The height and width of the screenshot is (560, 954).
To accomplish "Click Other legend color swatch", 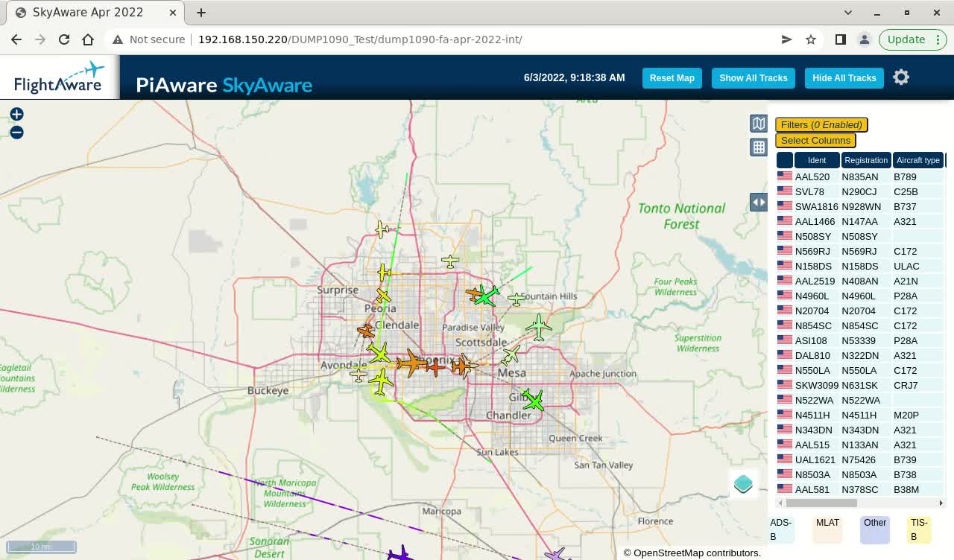I will pyautogui.click(x=875, y=529).
